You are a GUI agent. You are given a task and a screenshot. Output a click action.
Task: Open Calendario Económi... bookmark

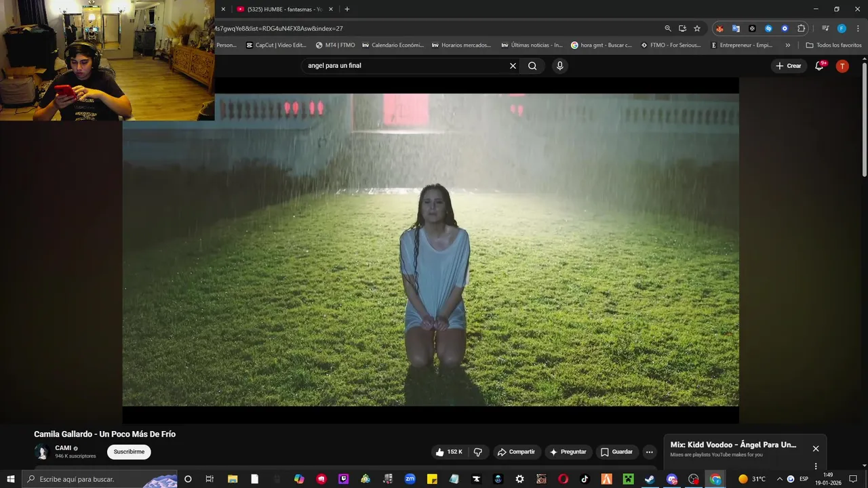(393, 45)
